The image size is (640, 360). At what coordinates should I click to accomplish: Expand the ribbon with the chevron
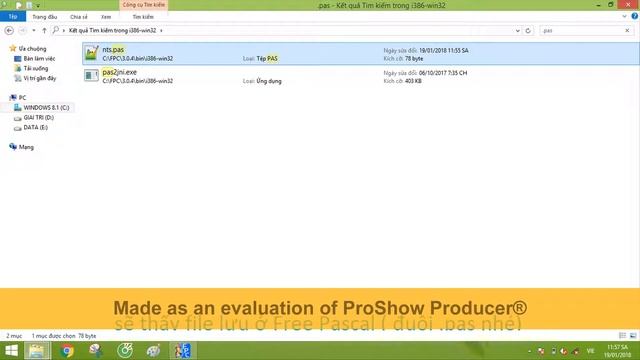click(x=624, y=17)
